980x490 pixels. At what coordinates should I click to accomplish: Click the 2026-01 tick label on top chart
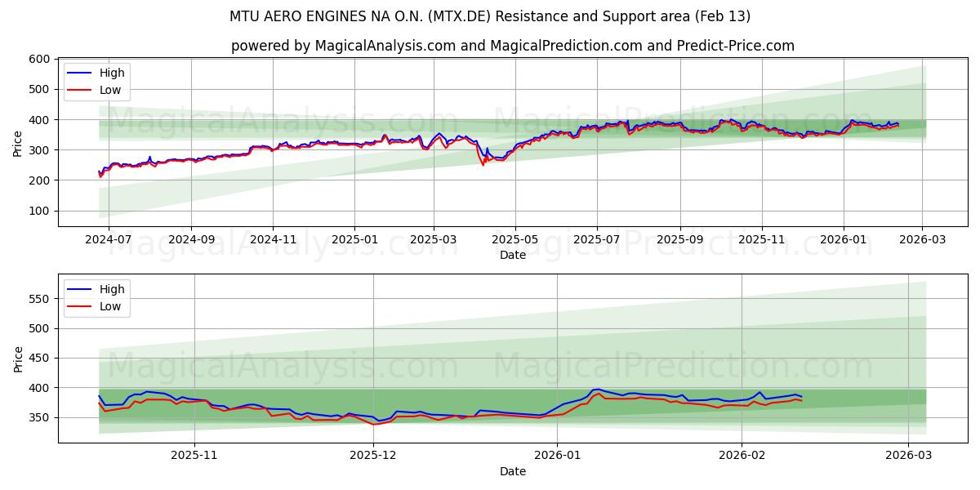tap(844, 241)
